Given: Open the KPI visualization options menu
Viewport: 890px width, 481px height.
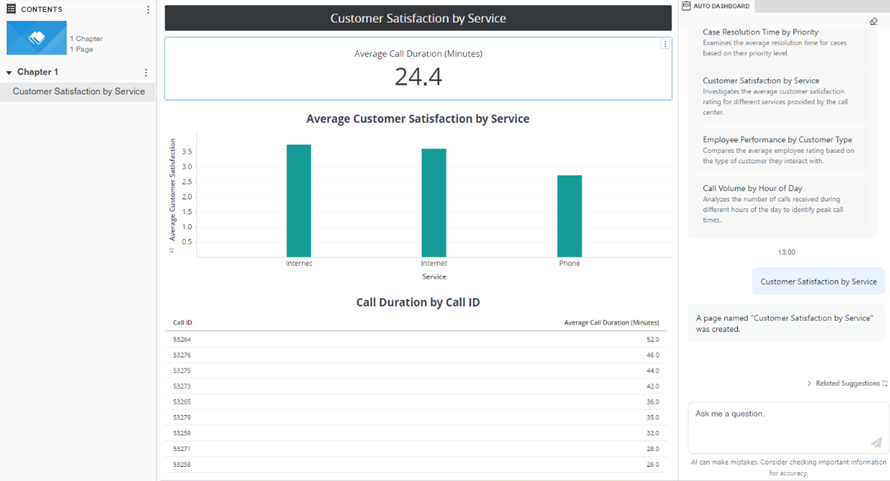Looking at the screenshot, I should coord(665,45).
